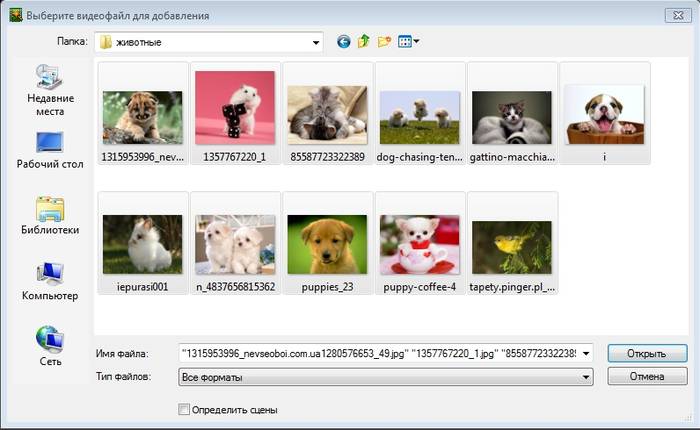
Task: Open Недавние места in sidebar
Action: click(49, 91)
